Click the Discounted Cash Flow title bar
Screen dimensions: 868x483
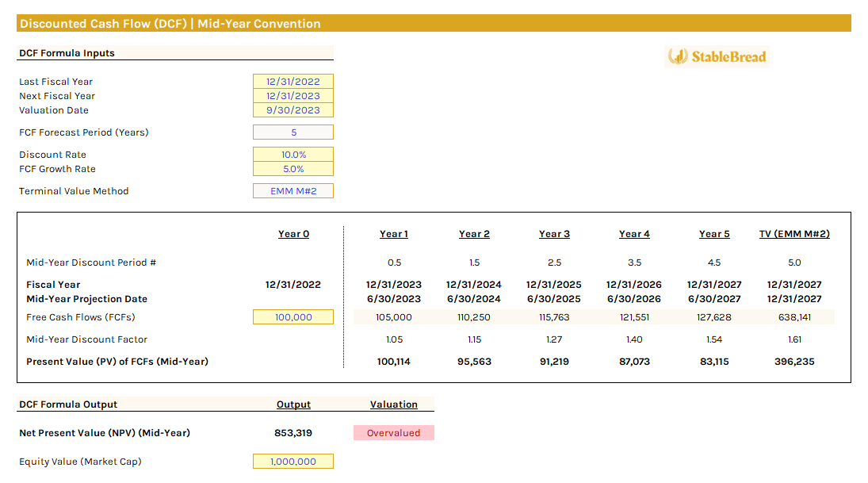172,24
